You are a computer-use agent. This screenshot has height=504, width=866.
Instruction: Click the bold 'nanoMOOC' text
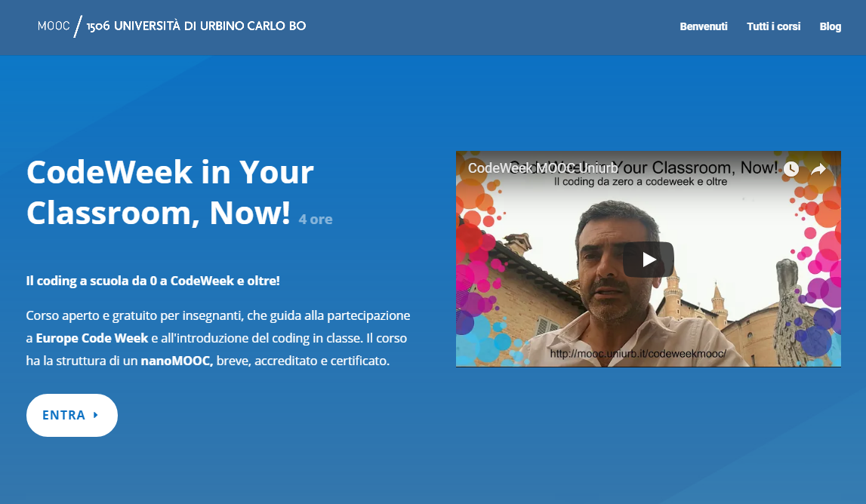click(x=177, y=361)
